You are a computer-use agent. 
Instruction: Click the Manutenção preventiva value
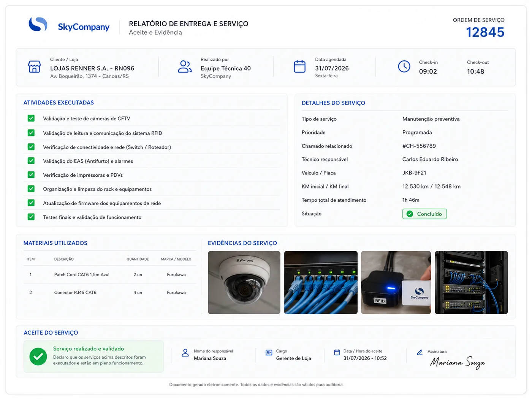point(431,119)
